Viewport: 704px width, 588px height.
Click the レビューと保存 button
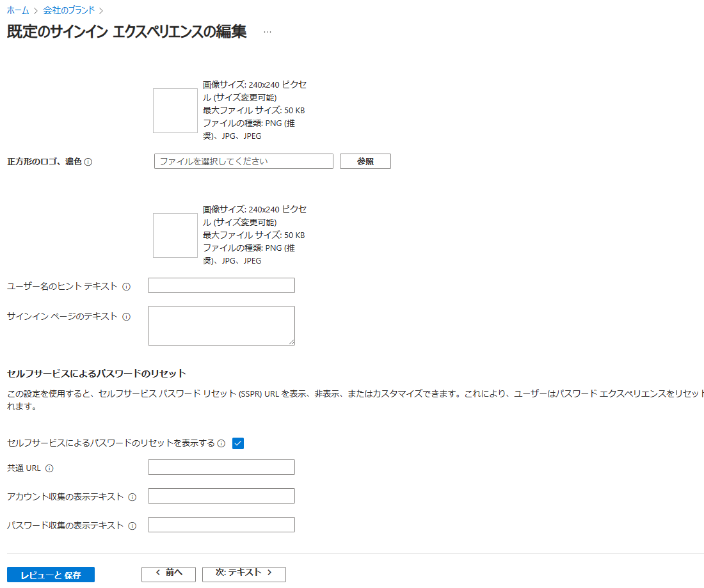click(x=51, y=575)
